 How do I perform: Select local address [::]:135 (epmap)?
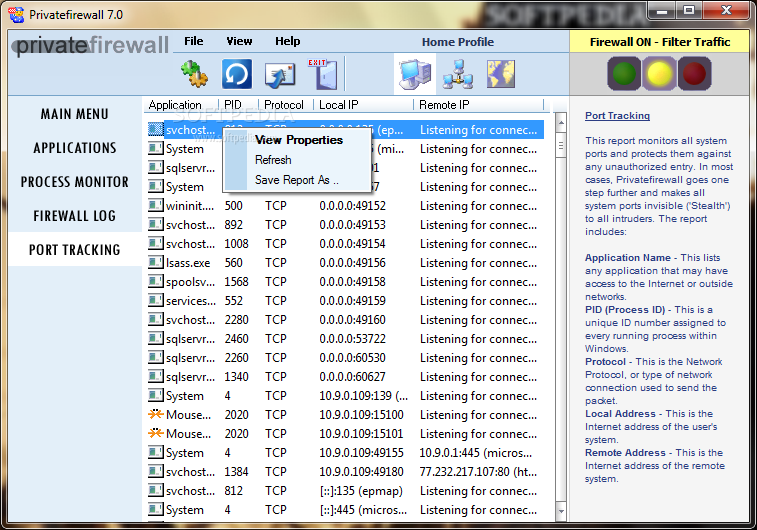[x=361, y=491]
